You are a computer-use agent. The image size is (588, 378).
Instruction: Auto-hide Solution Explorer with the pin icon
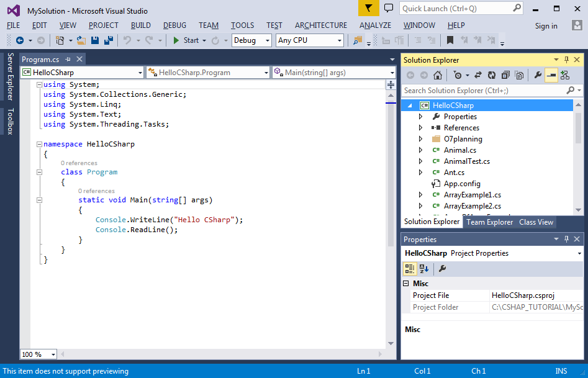(x=567, y=60)
